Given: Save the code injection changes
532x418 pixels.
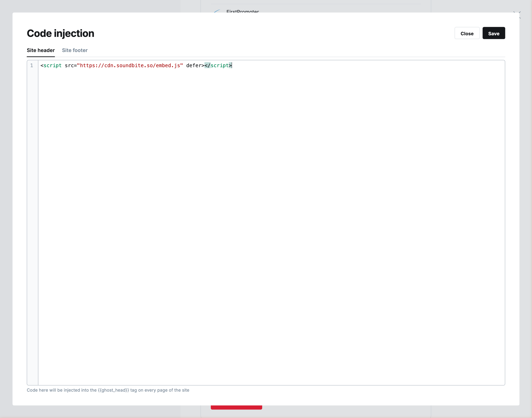Looking at the screenshot, I should pos(493,33).
